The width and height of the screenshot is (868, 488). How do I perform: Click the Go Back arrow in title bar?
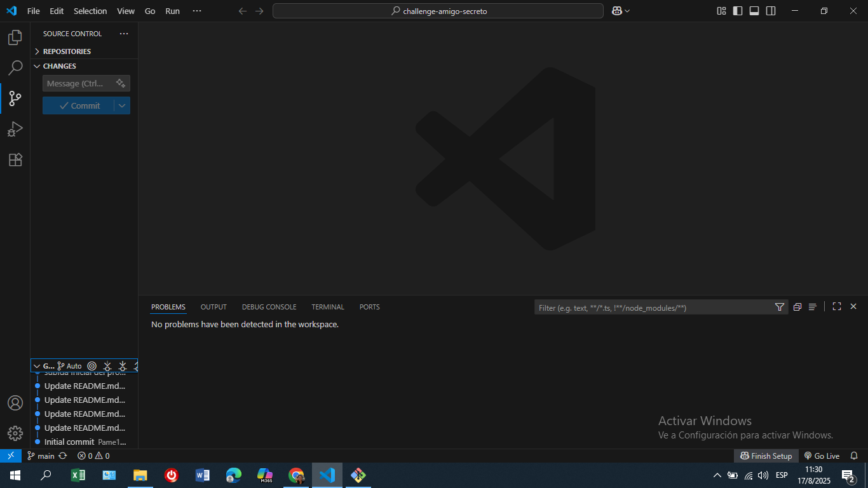pyautogui.click(x=242, y=11)
